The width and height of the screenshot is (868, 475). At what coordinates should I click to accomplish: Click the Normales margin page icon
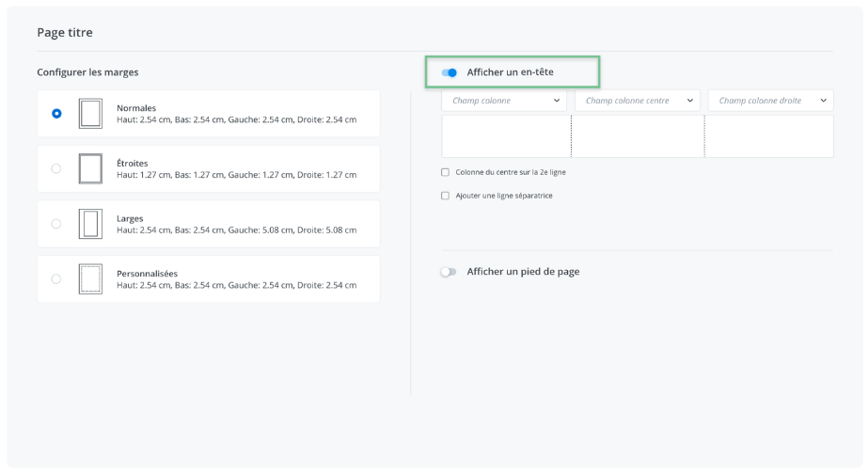pos(90,114)
